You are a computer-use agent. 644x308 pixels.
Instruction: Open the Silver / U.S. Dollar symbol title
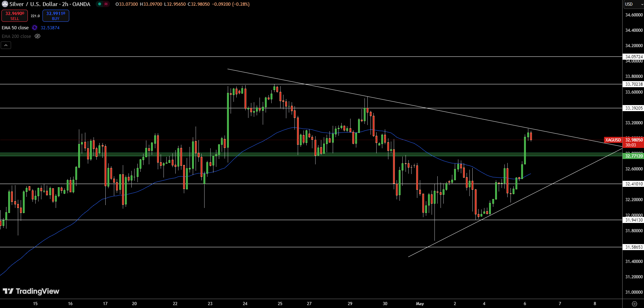(50, 4)
